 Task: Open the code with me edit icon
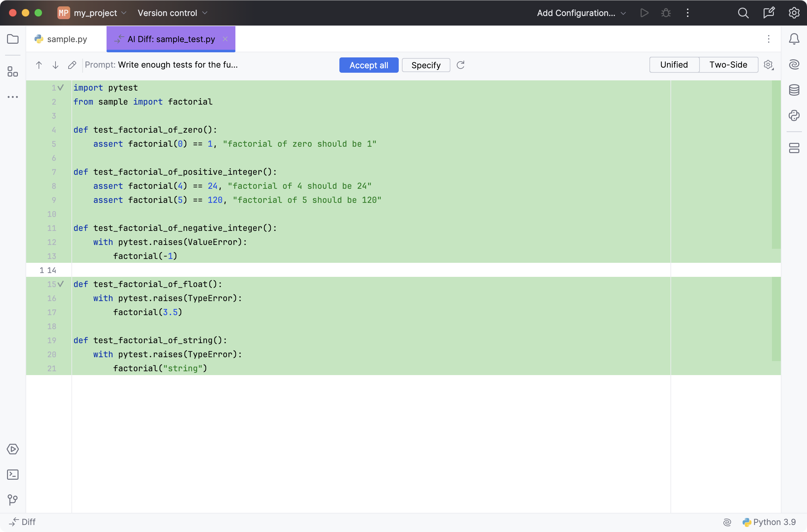[768, 13]
